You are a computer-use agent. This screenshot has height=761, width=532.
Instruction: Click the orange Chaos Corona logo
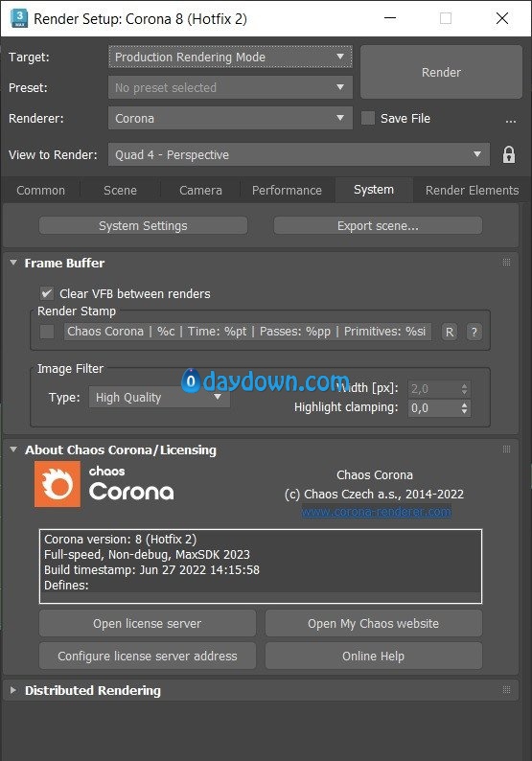pyautogui.click(x=58, y=484)
